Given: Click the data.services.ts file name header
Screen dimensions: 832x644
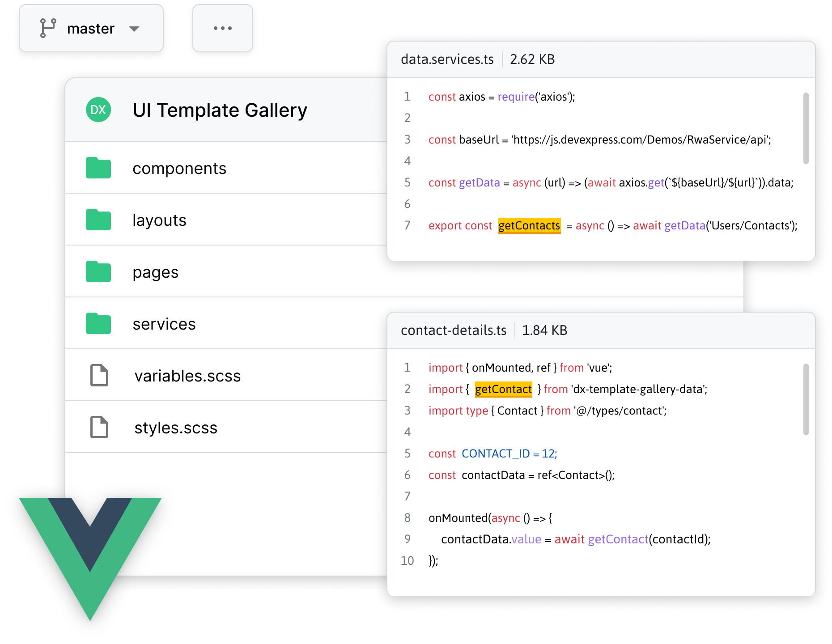Looking at the screenshot, I should pyautogui.click(x=447, y=59).
